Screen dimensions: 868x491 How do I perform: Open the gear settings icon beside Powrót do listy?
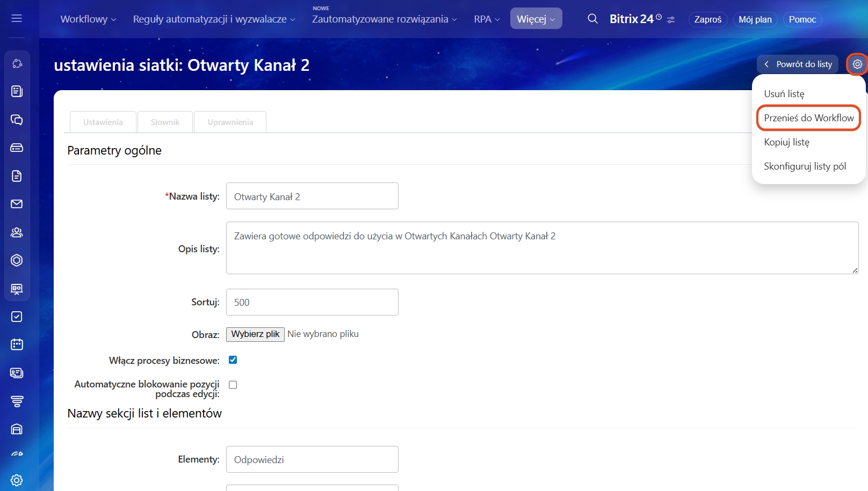point(857,64)
